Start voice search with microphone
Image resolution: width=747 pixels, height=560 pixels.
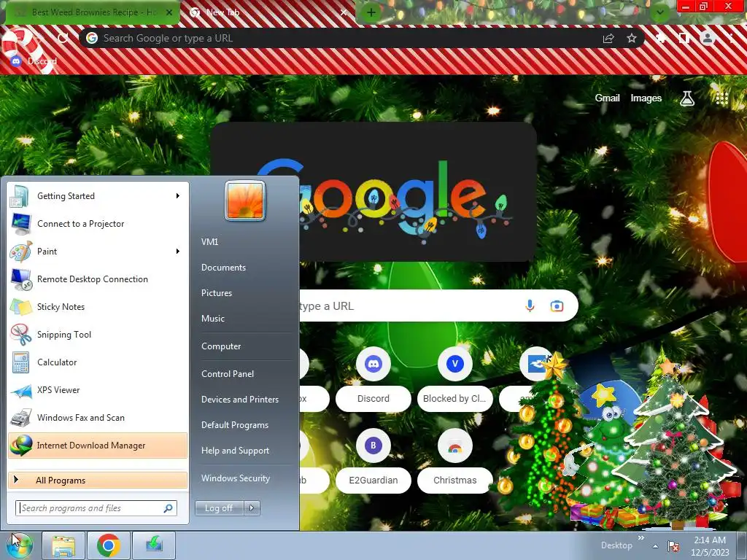pos(530,306)
